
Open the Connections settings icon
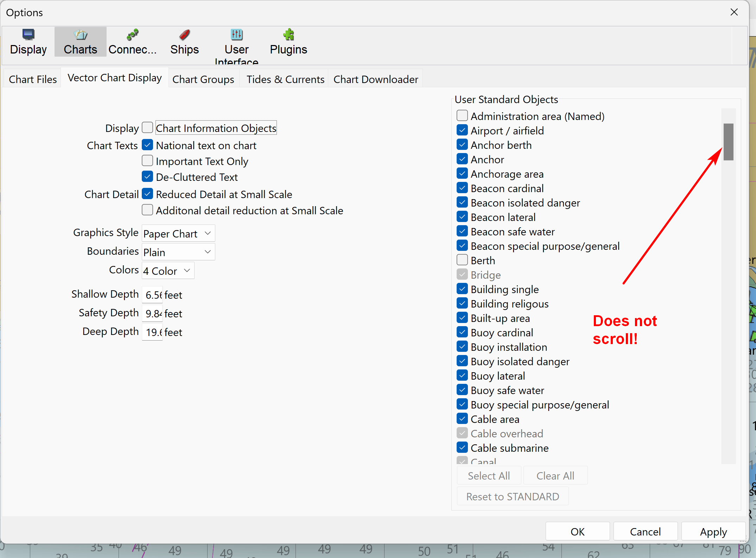[x=132, y=35]
